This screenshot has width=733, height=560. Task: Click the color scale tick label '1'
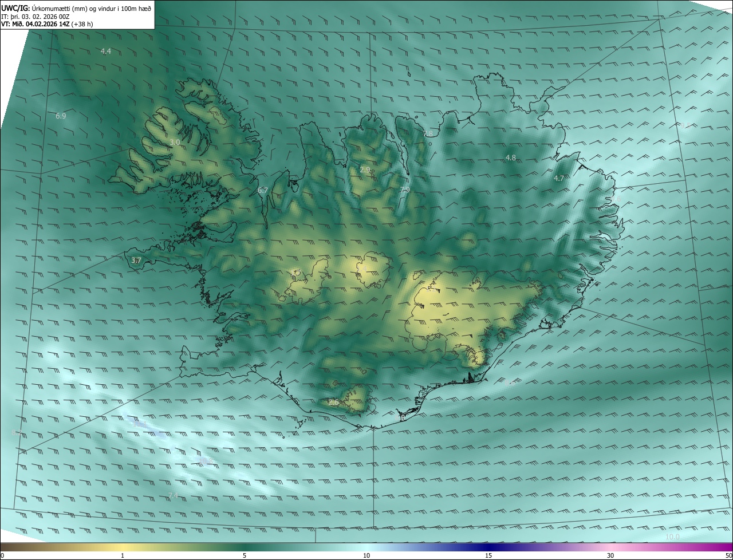[x=123, y=555]
